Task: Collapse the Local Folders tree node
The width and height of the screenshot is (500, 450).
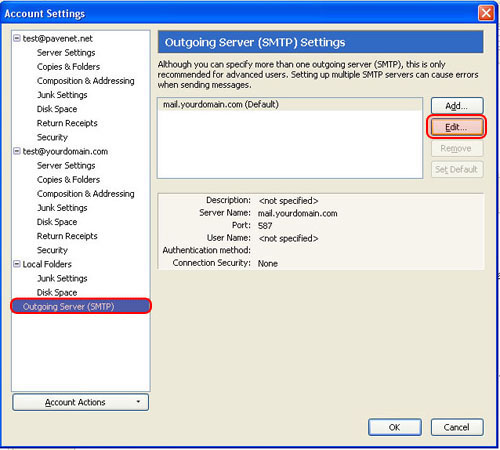Action: click(x=17, y=264)
